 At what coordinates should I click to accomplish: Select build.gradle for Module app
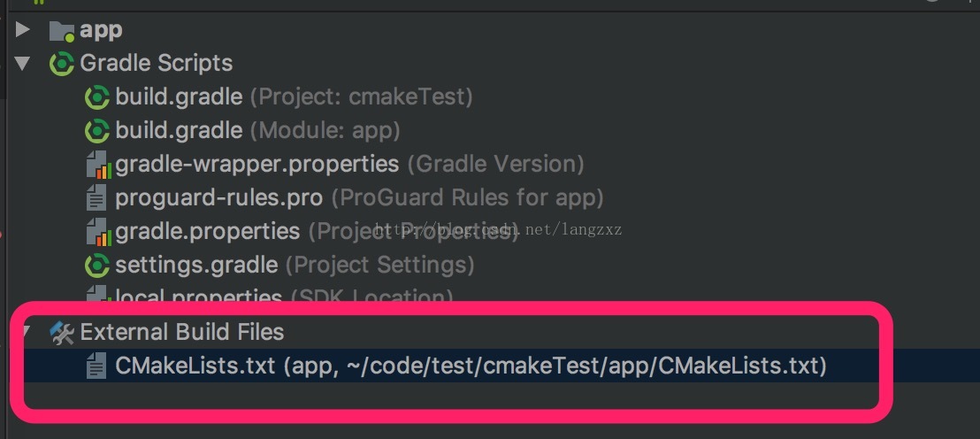257,131
